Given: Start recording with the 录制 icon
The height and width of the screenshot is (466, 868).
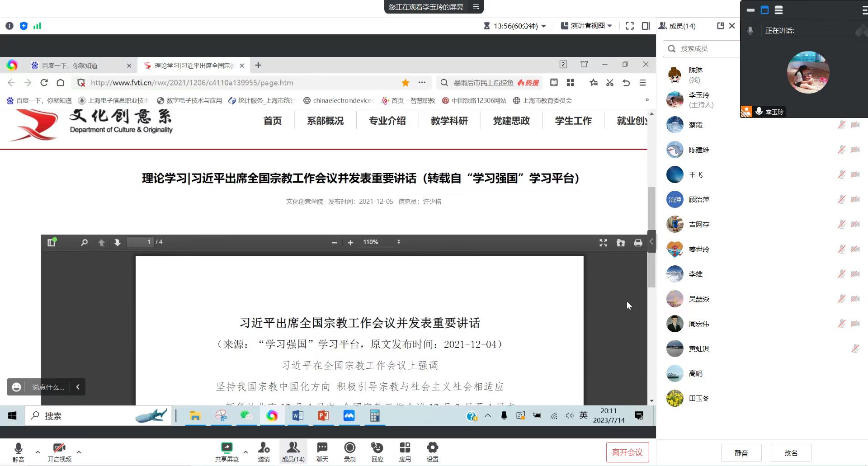Looking at the screenshot, I should tap(349, 448).
